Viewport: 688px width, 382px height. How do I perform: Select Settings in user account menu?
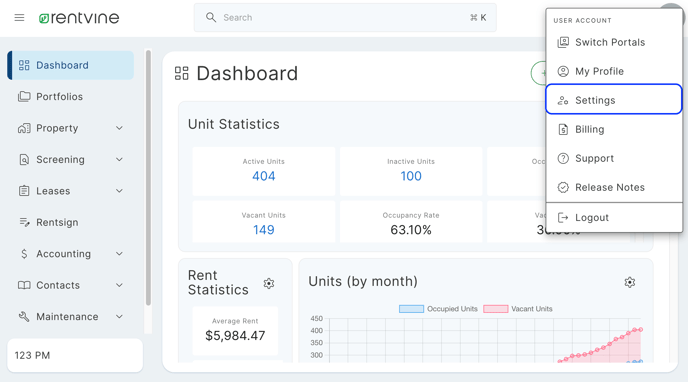614,100
